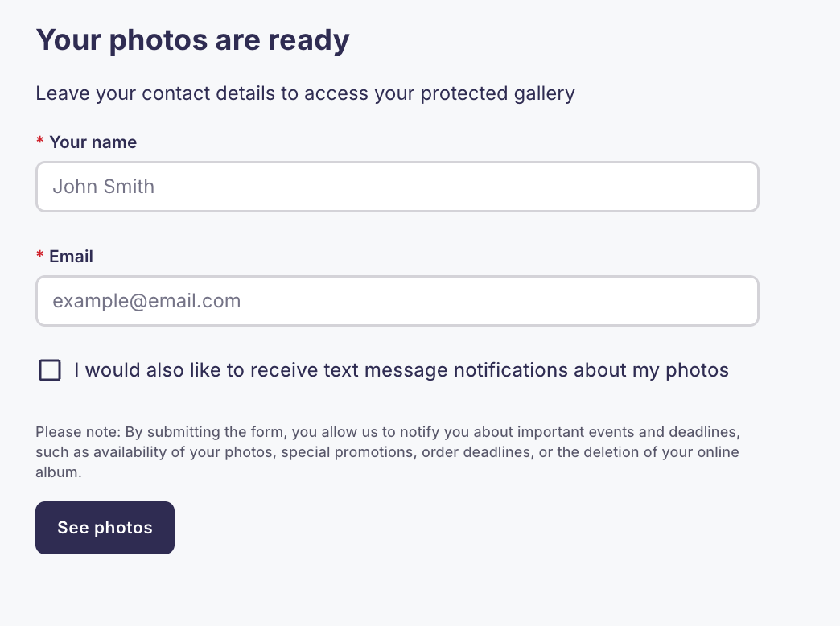Click the 'John Smith' placeholder text
The image size is (840, 626).
click(x=103, y=187)
